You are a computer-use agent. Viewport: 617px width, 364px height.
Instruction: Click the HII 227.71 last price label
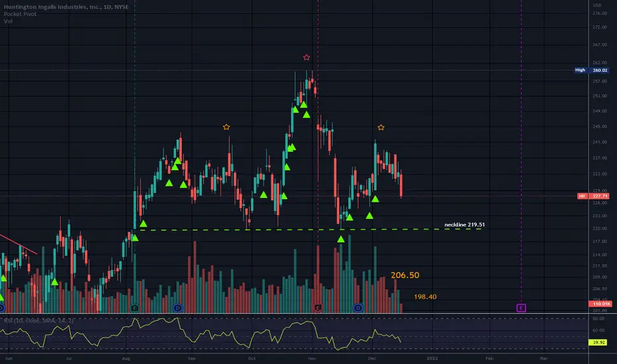(x=593, y=196)
